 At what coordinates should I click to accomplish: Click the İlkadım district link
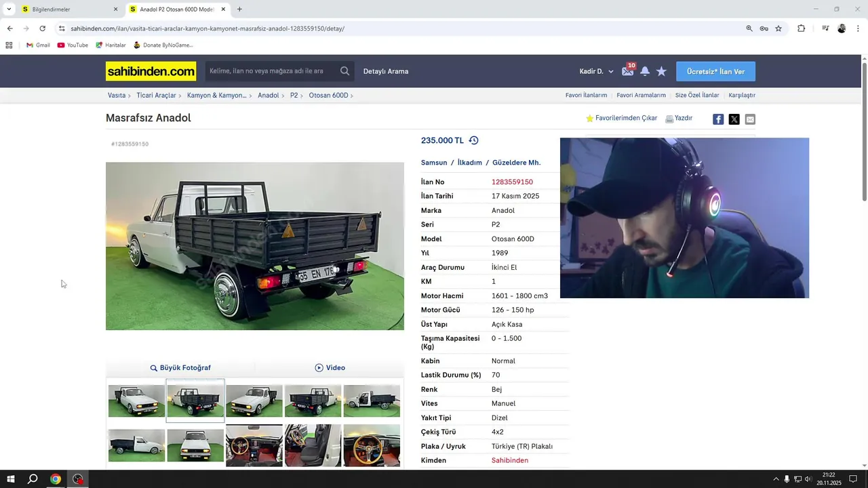tap(469, 163)
